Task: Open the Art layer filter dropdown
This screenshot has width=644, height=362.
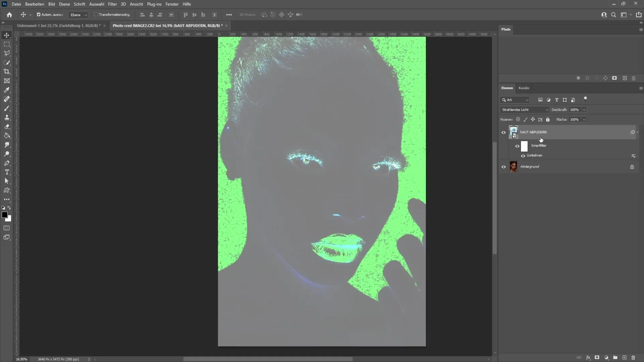Action: pyautogui.click(x=515, y=100)
